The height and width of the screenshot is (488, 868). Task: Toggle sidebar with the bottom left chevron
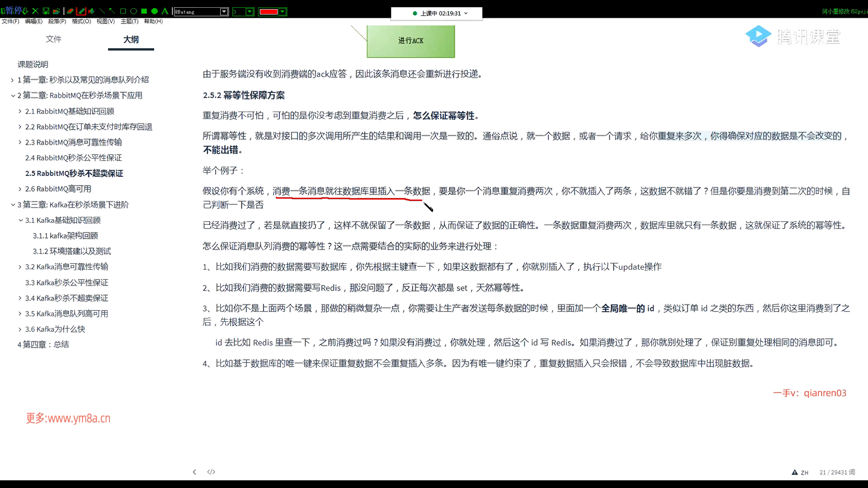click(x=194, y=472)
